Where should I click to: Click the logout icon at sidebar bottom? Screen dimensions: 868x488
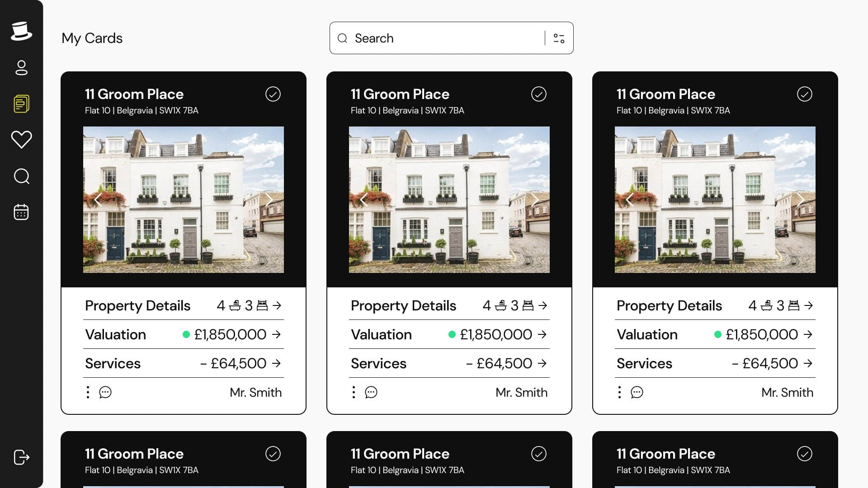coord(21,458)
